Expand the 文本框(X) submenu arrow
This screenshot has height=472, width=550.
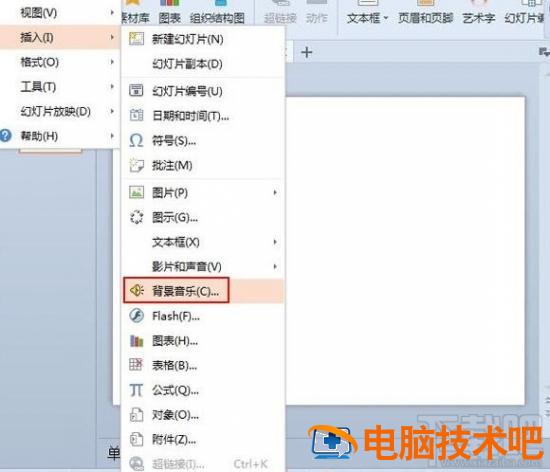(275, 242)
